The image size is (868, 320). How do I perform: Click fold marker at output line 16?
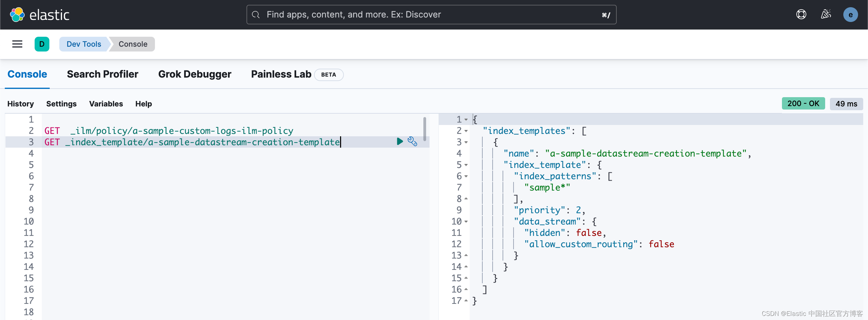coord(466,289)
